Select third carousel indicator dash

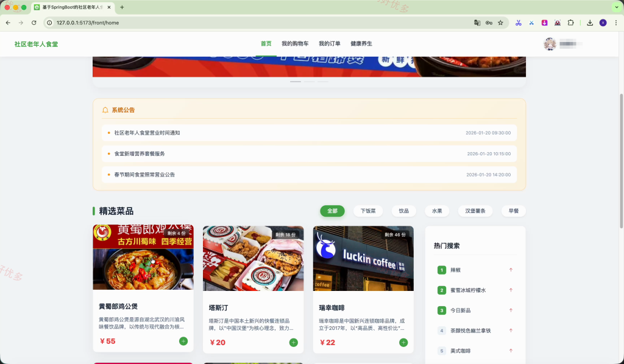(323, 82)
